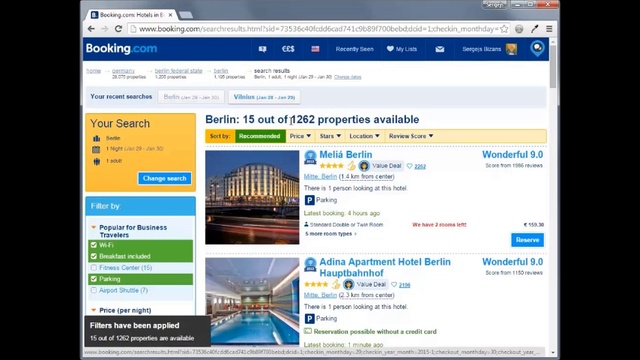Image resolution: width=640 pixels, height=360 pixels.
Task: Select the Vilnius recent search tab
Action: point(264,97)
